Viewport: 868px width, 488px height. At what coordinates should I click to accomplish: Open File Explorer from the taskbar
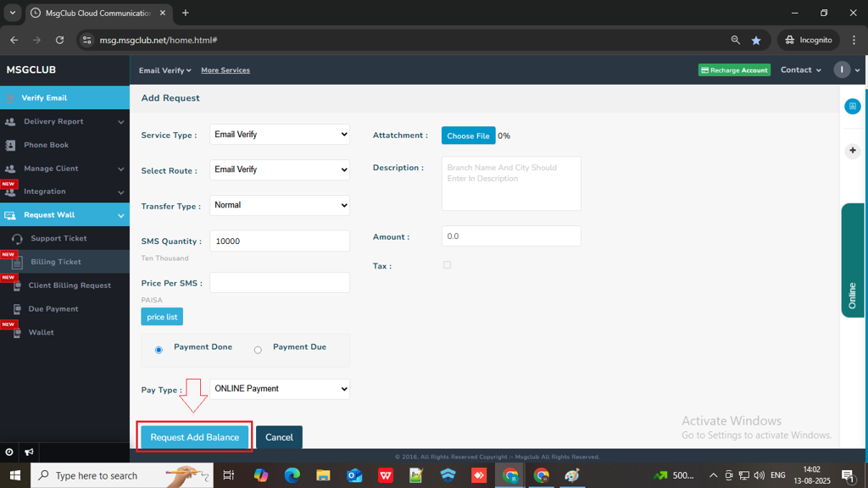[323, 475]
